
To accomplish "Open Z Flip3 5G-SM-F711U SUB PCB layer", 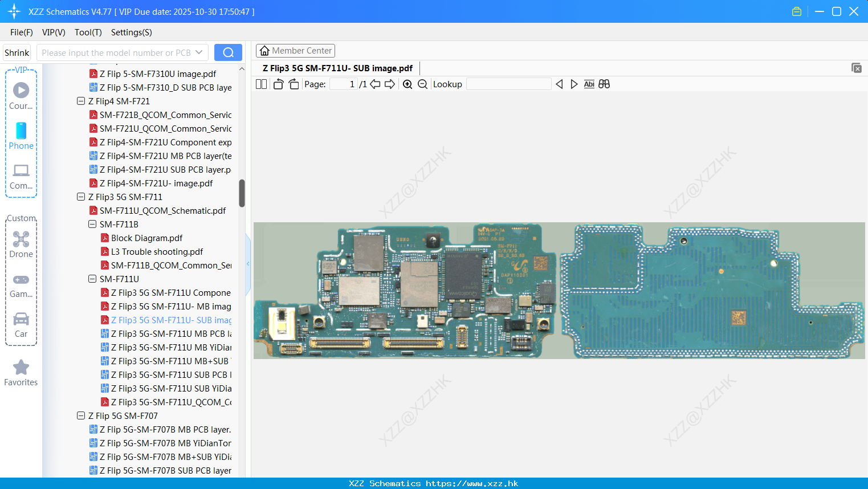I will [171, 374].
